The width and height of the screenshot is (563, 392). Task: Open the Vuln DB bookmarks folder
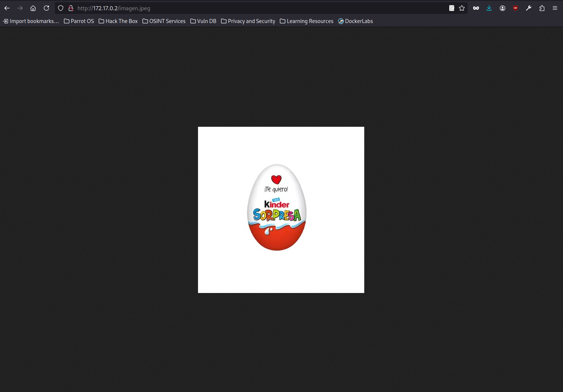(203, 21)
